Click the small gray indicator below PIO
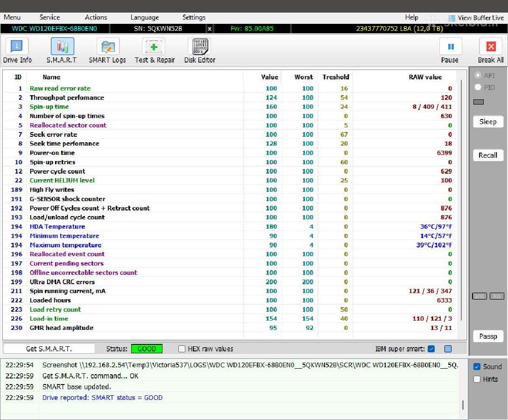This screenshot has height=420, width=508. pos(479,102)
